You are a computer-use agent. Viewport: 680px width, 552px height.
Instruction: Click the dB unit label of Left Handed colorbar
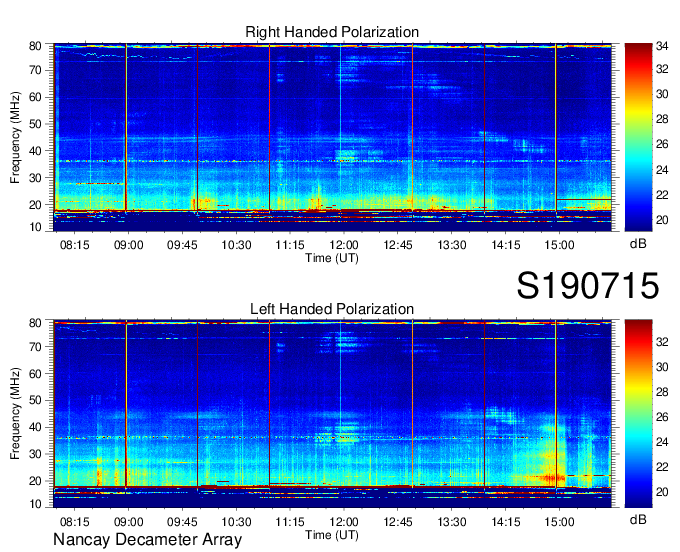point(638,519)
